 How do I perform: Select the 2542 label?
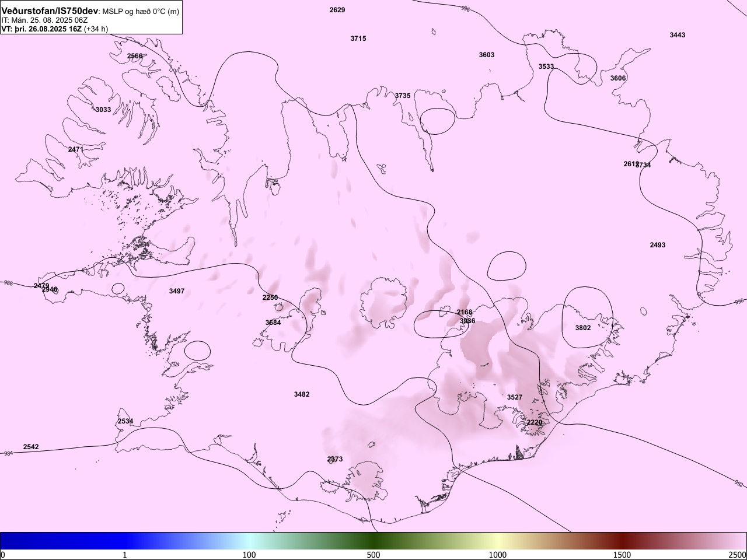tap(31, 447)
